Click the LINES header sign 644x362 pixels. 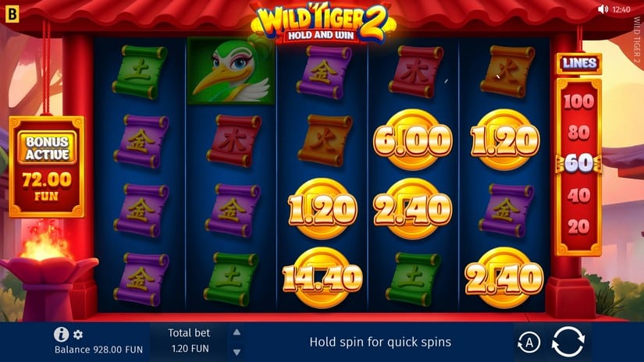(x=579, y=64)
